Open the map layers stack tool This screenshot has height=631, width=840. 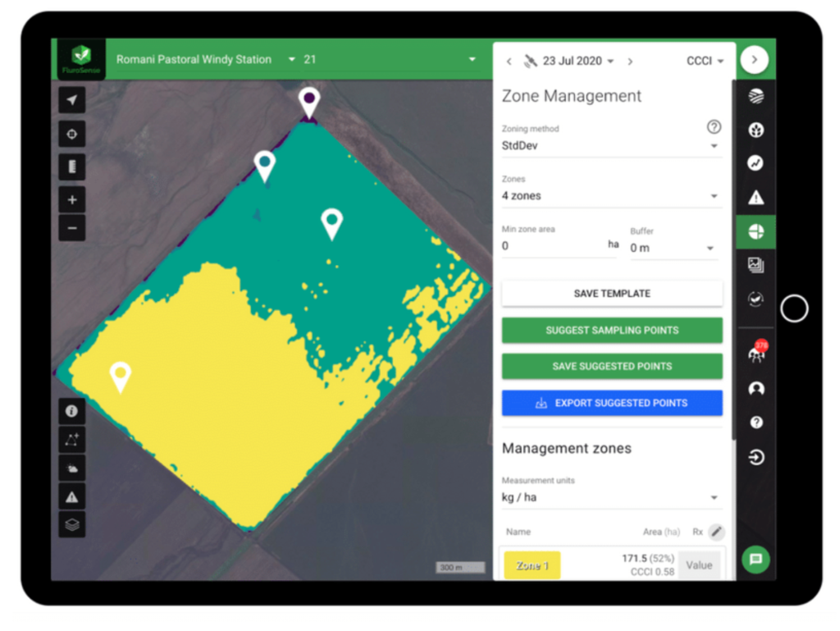pyautogui.click(x=72, y=524)
